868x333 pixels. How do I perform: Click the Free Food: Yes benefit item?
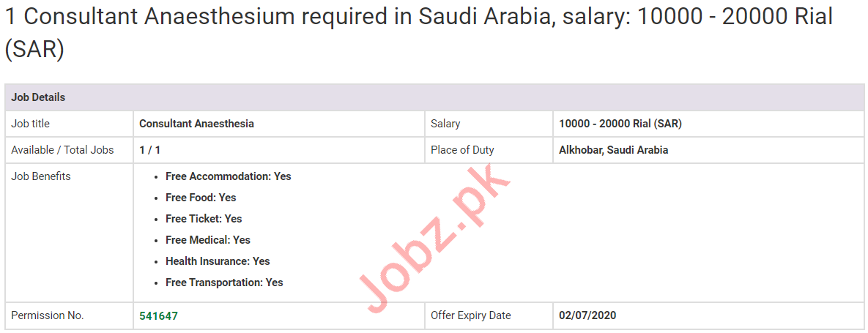tap(201, 198)
